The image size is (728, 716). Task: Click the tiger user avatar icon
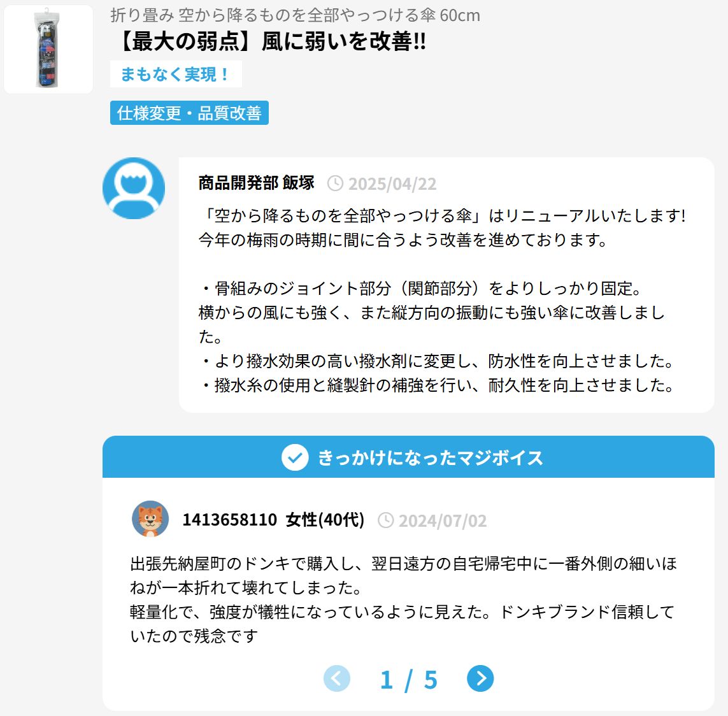pos(150,519)
